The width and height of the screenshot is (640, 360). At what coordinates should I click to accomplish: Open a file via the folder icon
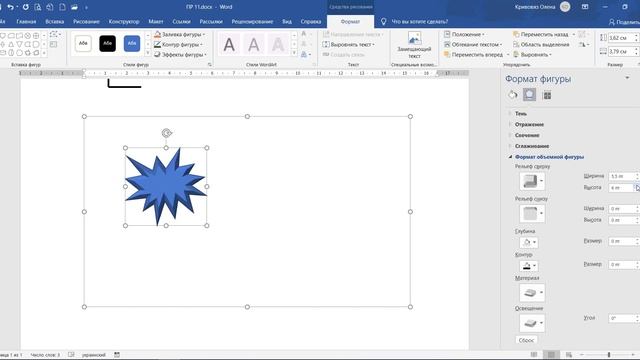74,7
